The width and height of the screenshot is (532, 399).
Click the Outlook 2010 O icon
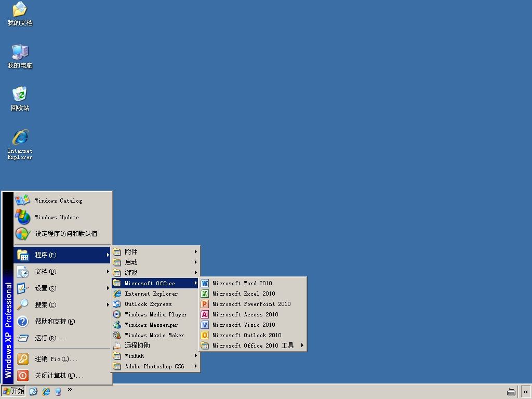coord(205,335)
